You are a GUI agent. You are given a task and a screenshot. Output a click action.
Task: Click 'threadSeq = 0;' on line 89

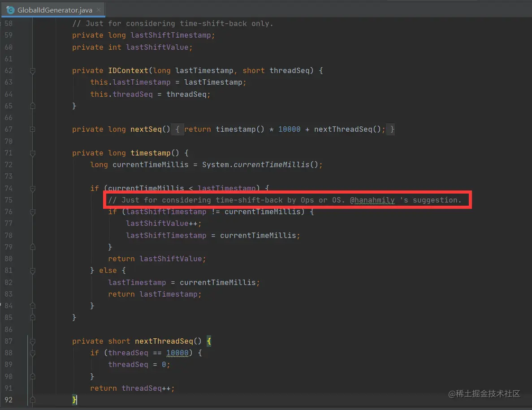[139, 365]
